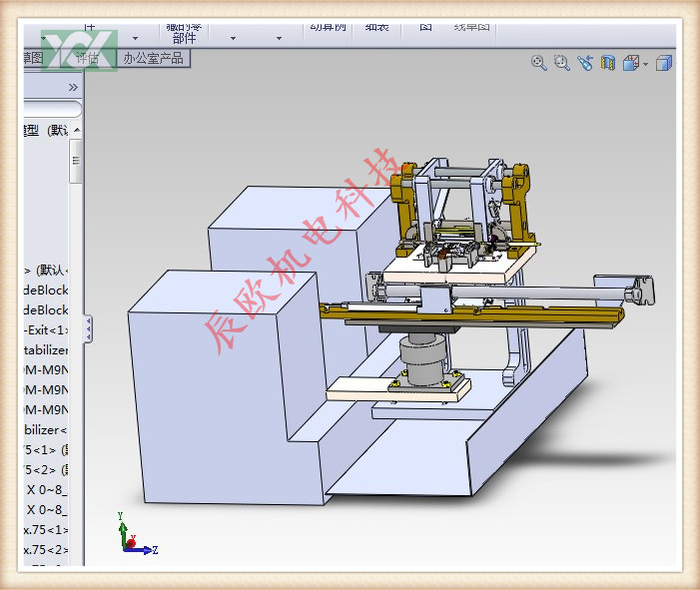Expand the View Orientation dropdown arrow

point(645,65)
